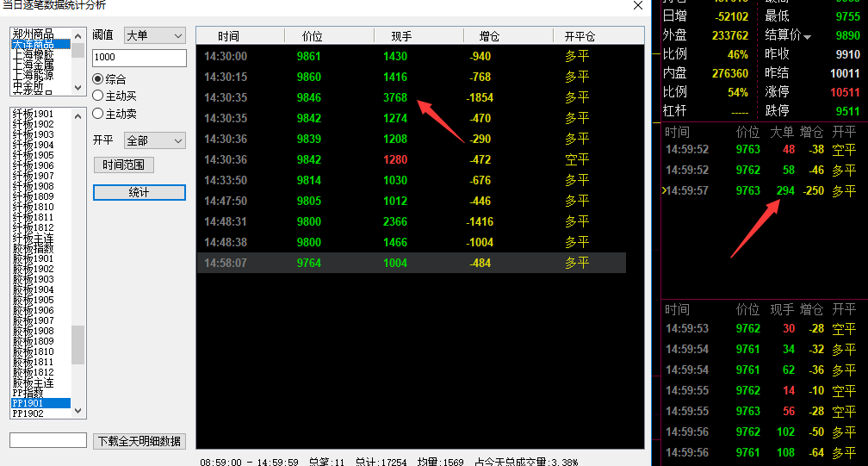Image resolution: width=868 pixels, height=466 pixels.
Task: Choose 主动卖 radio option
Action: click(98, 114)
